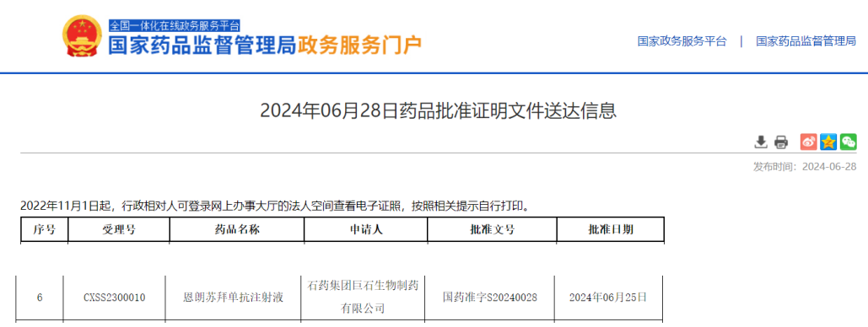Click the page title 药品批准证明文件送达信息
The height and width of the screenshot is (327, 868).
point(439,110)
